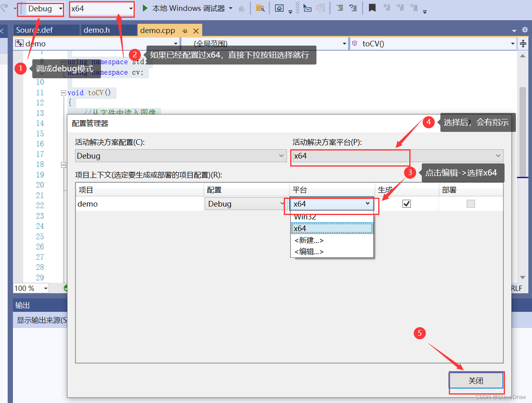The width and height of the screenshot is (532, 403).
Task: Open the active files list arrow
Action: 514,31
